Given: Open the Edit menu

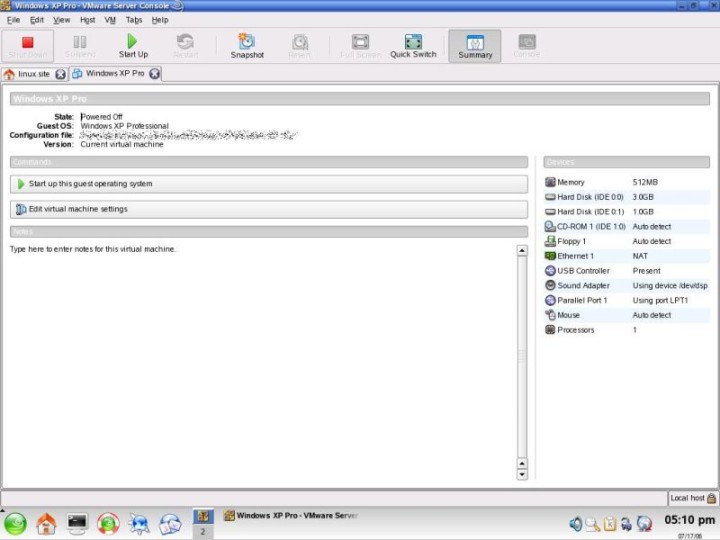Looking at the screenshot, I should click(x=37, y=20).
